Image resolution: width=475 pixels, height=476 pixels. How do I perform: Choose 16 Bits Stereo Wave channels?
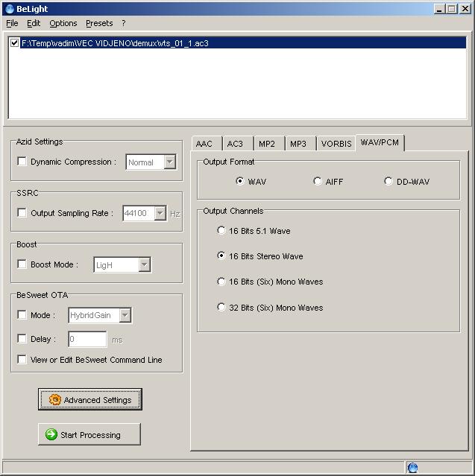click(221, 256)
